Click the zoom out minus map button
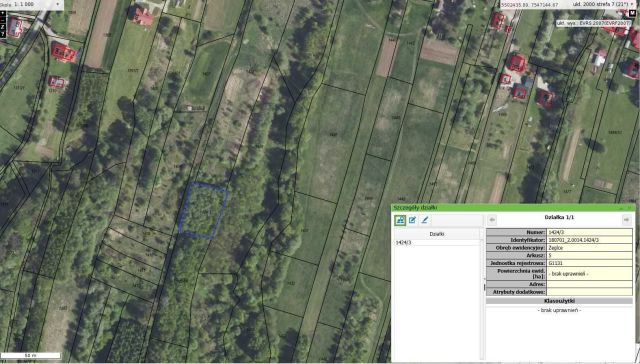This screenshot has width=640, height=364. tap(2, 20)
